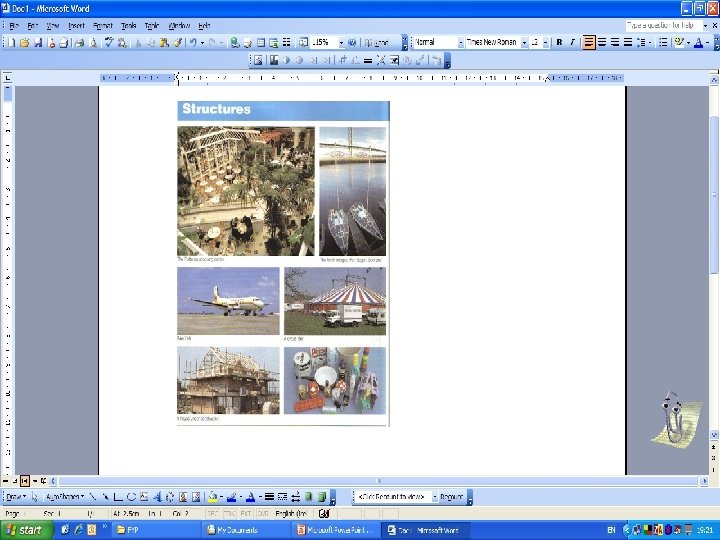Select the Crop tool on the Picture toolbar
The height and width of the screenshot is (540, 720).
click(x=342, y=60)
